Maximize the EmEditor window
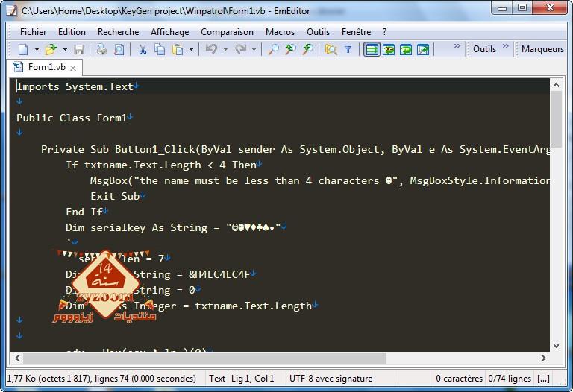This screenshot has width=573, height=392. pyautogui.click(x=522, y=7)
